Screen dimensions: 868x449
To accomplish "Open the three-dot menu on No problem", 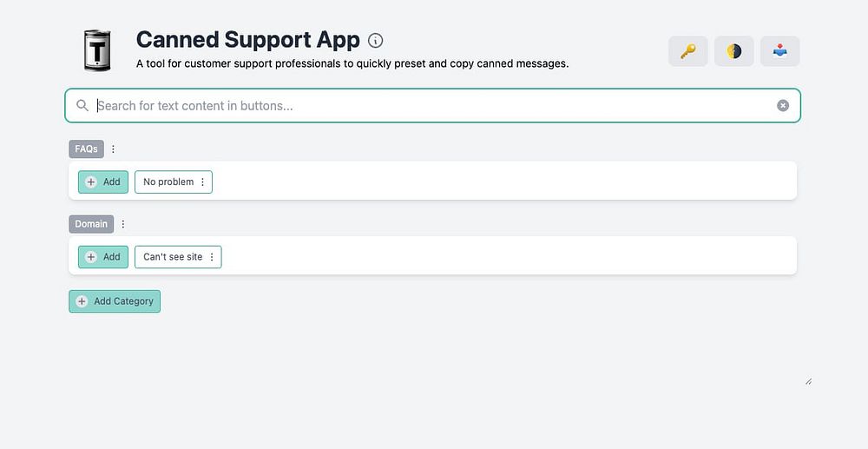I will point(203,182).
